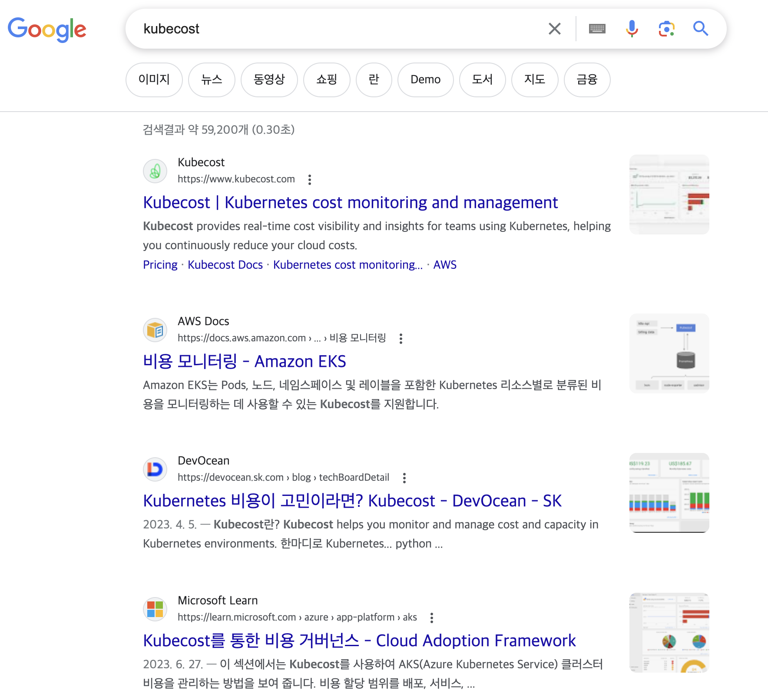Click the https://www.kubecost.com URL text
The width and height of the screenshot is (768, 700).
point(236,179)
